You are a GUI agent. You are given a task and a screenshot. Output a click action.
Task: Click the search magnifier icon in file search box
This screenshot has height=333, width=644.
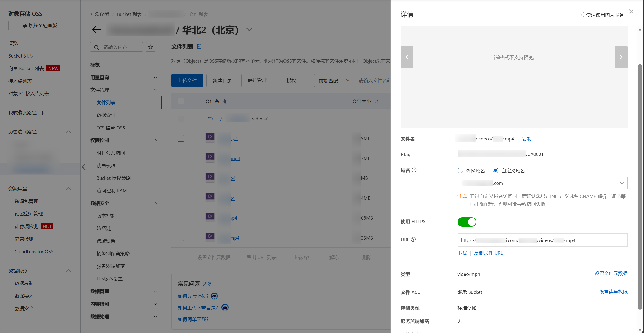point(97,47)
